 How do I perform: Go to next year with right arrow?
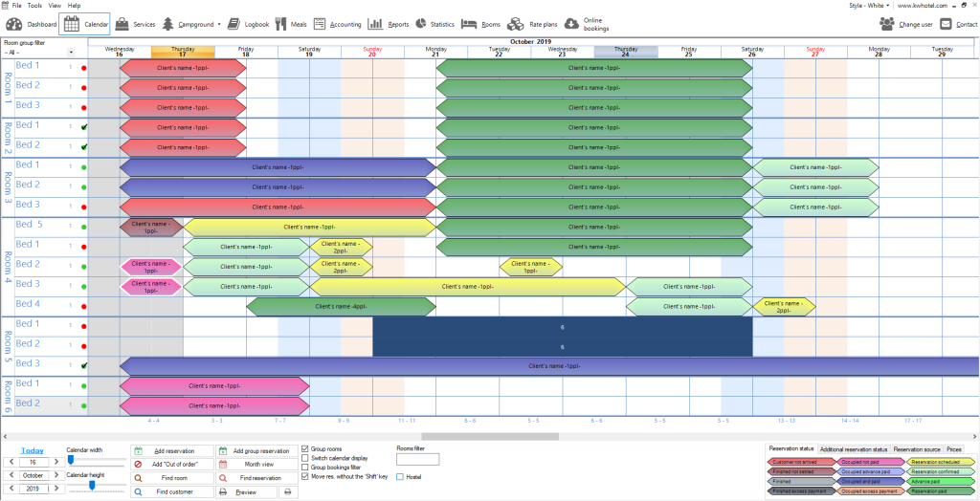pos(56,490)
